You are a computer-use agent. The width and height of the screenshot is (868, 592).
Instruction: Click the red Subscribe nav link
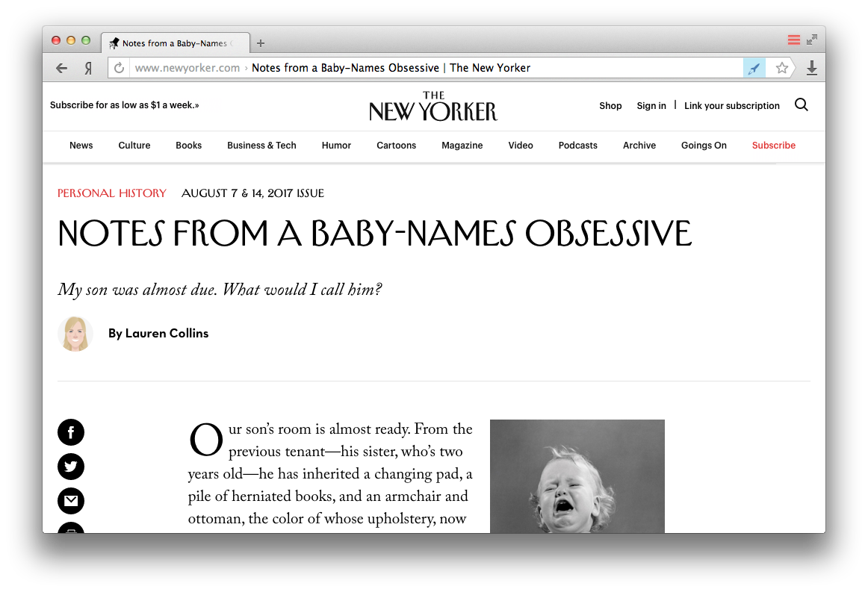coord(774,146)
